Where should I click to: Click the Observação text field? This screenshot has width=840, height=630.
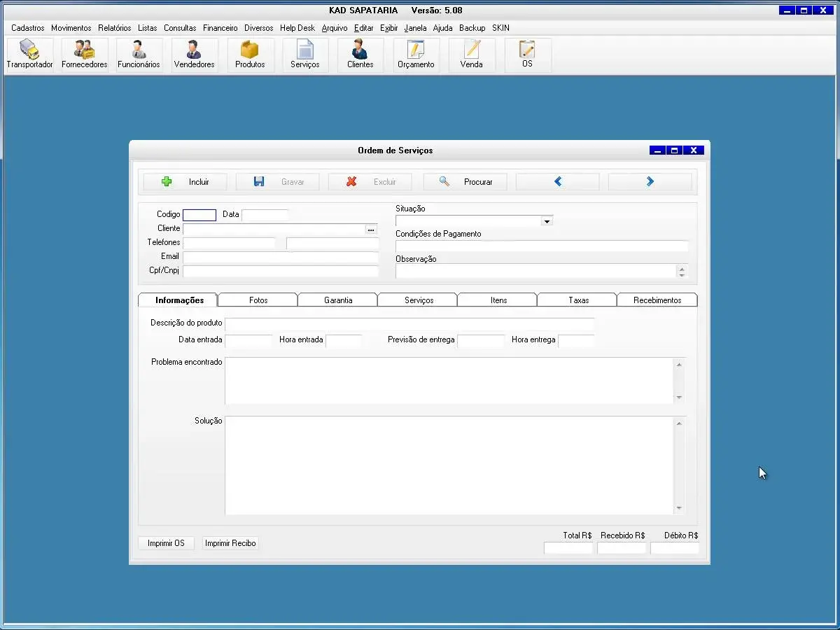pyautogui.click(x=536, y=272)
